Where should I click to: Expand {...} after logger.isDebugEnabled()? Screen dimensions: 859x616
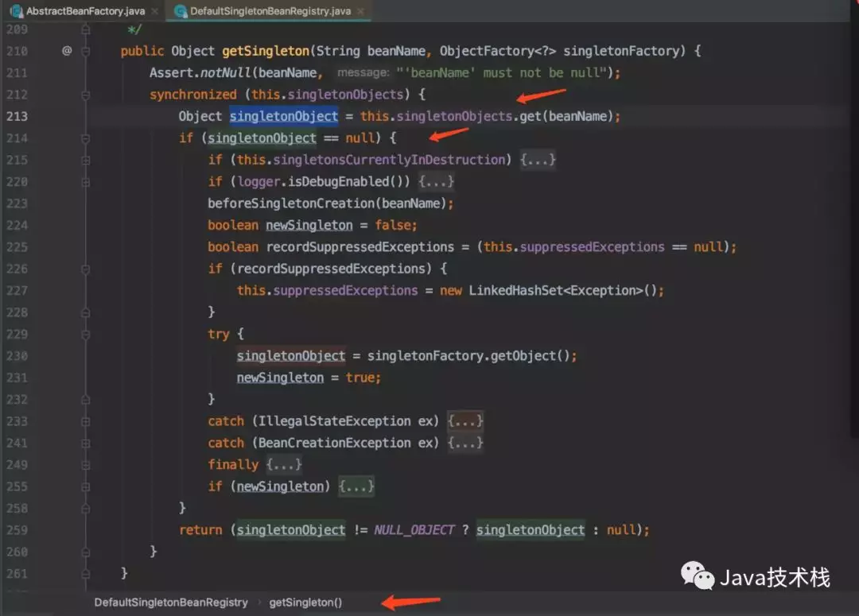coord(436,181)
